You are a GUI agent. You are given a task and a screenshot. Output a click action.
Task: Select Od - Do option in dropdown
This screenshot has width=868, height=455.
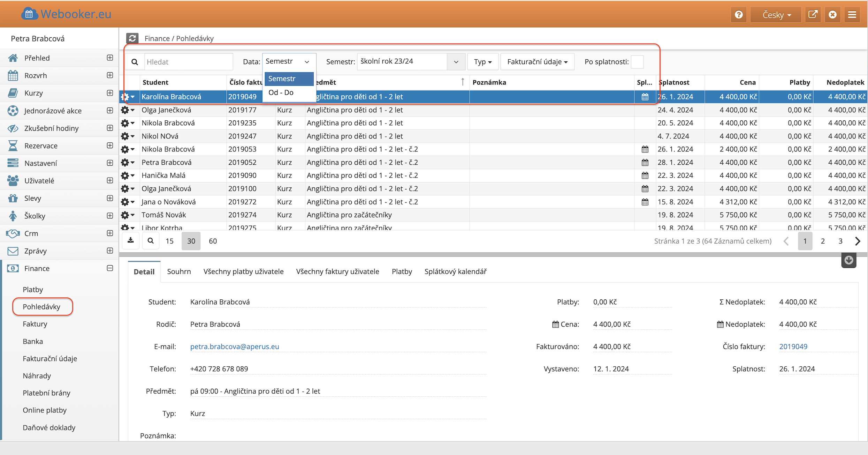tap(281, 92)
